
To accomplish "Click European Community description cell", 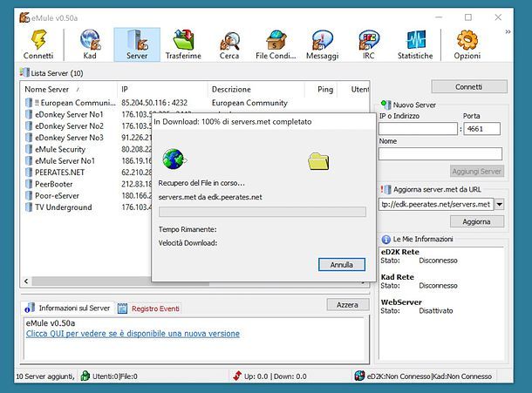I will coord(249,103).
